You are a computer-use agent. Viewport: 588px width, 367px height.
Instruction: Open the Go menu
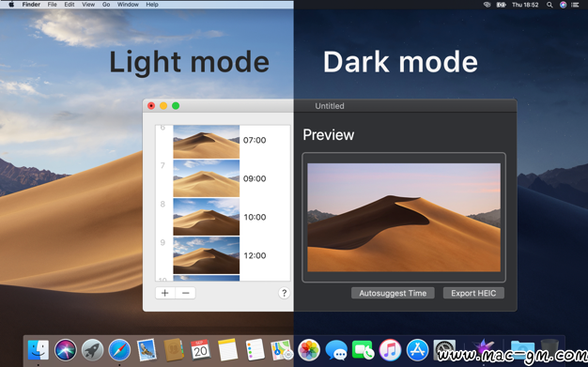point(106,5)
